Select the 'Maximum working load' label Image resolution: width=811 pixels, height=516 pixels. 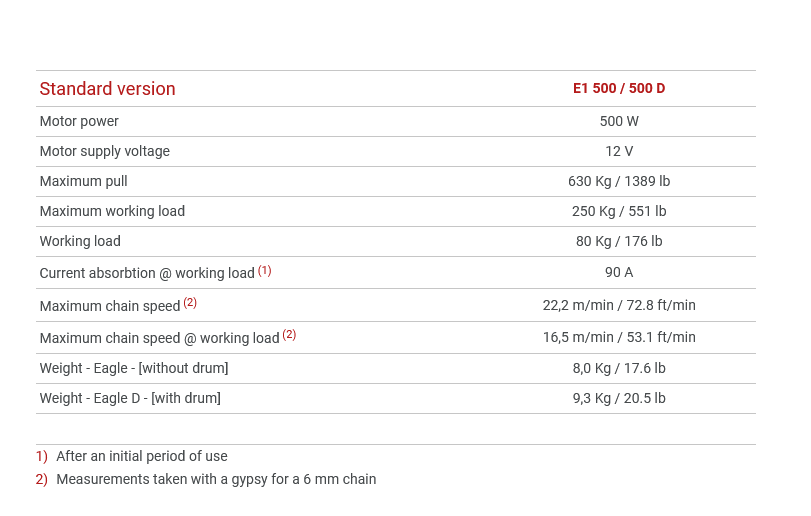(x=112, y=212)
